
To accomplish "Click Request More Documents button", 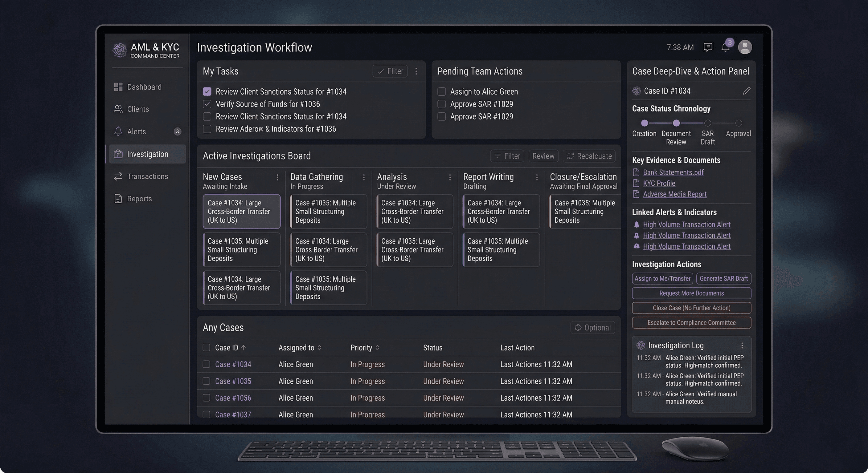I will pos(691,293).
